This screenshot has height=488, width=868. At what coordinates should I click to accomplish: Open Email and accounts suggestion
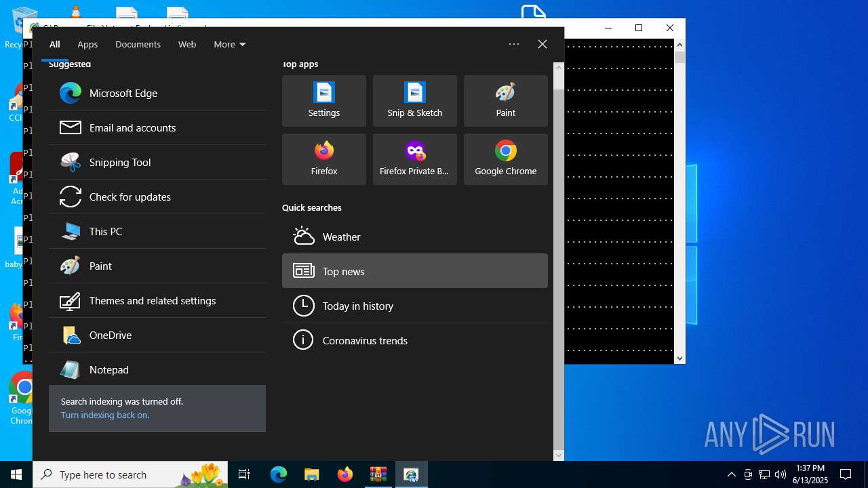(x=157, y=127)
